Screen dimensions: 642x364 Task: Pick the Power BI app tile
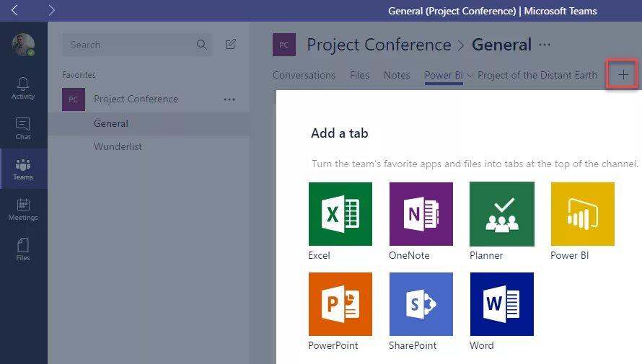point(583,214)
